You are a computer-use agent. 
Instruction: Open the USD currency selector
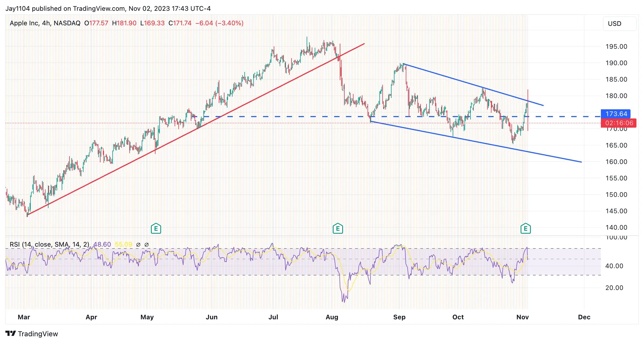click(620, 24)
